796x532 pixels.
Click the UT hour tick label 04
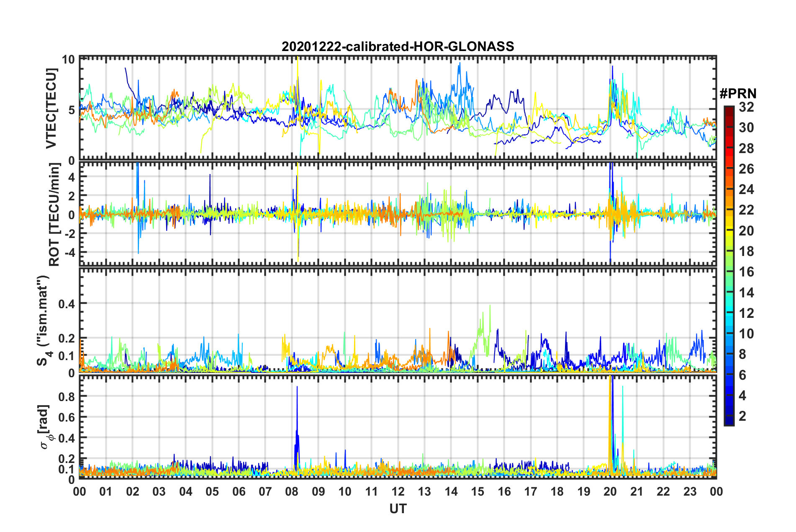point(186,491)
